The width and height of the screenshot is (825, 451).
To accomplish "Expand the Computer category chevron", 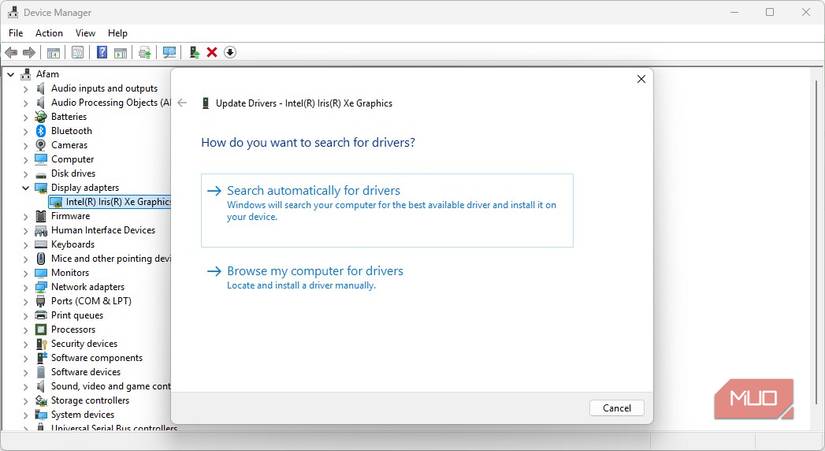I will [x=25, y=159].
